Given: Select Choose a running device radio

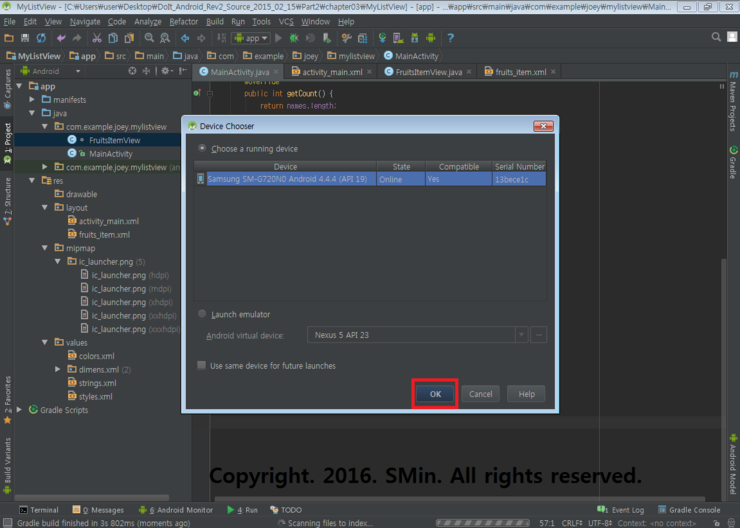Looking at the screenshot, I should pos(202,148).
